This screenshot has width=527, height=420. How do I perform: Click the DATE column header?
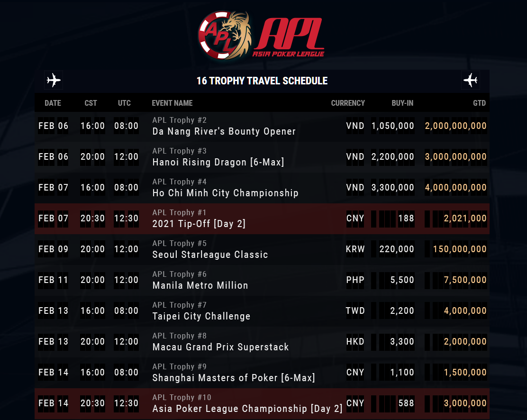pyautogui.click(x=53, y=103)
